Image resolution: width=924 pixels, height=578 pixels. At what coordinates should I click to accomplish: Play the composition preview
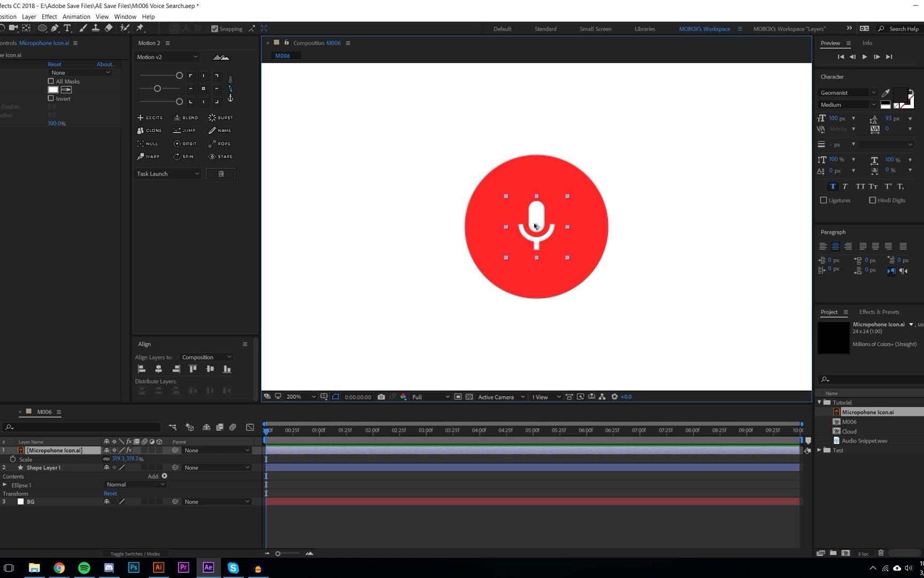(x=865, y=57)
